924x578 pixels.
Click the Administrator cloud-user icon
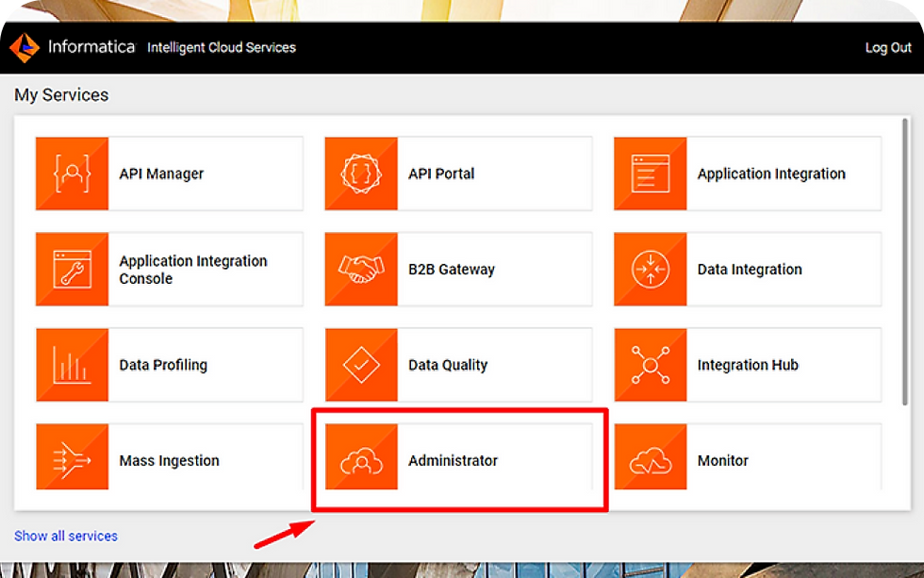click(x=361, y=457)
